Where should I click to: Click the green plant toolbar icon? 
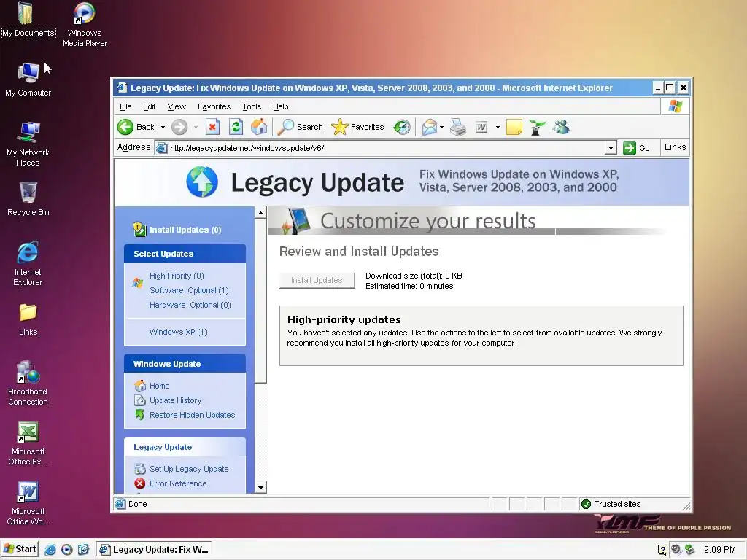click(537, 127)
